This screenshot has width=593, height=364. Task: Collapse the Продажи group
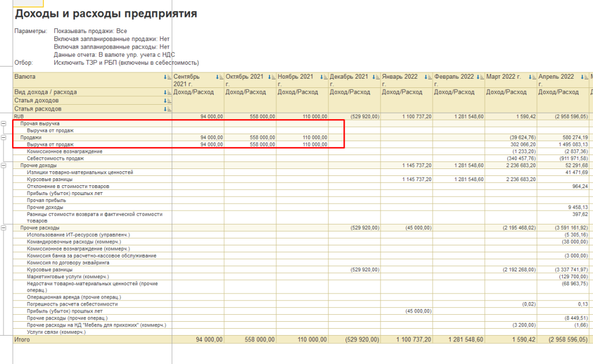(3, 138)
